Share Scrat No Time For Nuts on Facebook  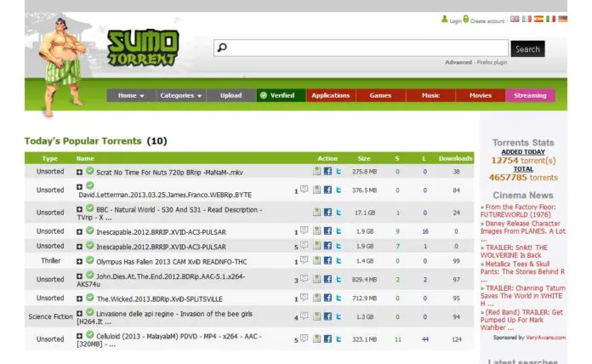click(327, 171)
